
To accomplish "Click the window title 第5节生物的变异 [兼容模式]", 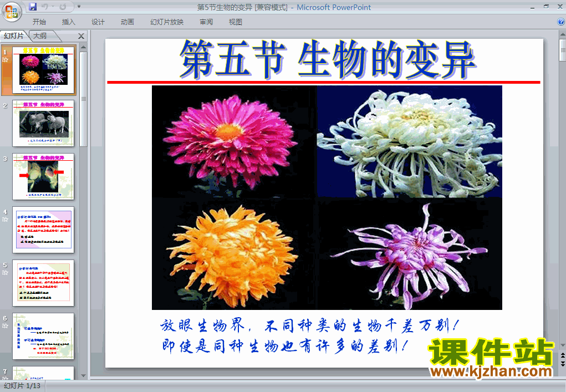I will pos(242,7).
